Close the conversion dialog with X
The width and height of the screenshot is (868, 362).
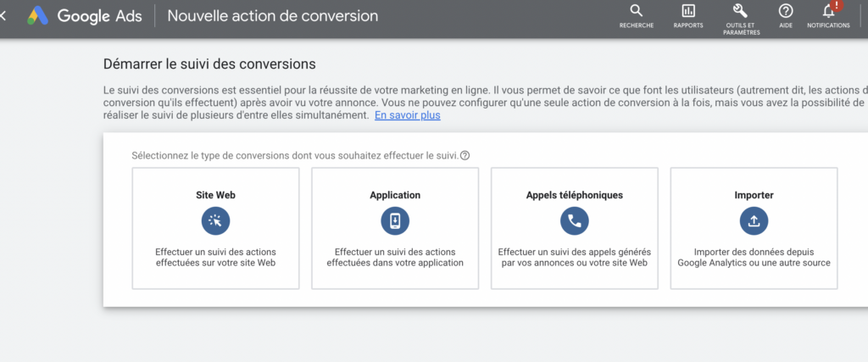pyautogui.click(x=3, y=15)
